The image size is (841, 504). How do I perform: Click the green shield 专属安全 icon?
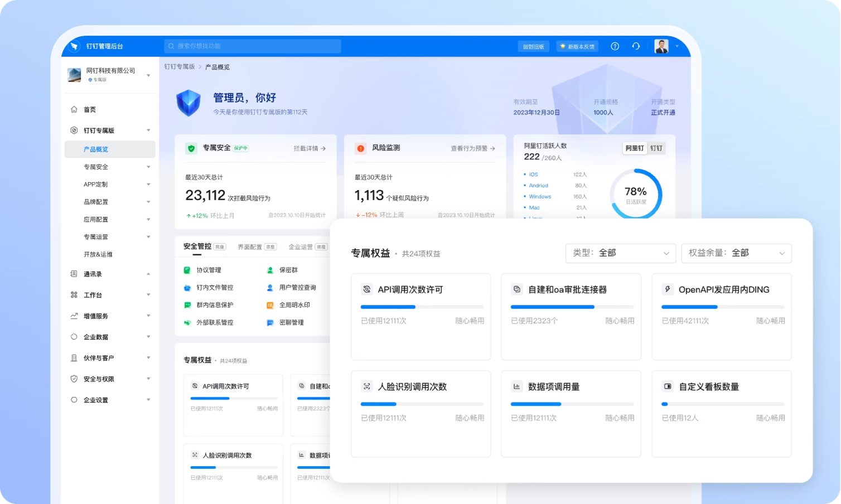[191, 148]
